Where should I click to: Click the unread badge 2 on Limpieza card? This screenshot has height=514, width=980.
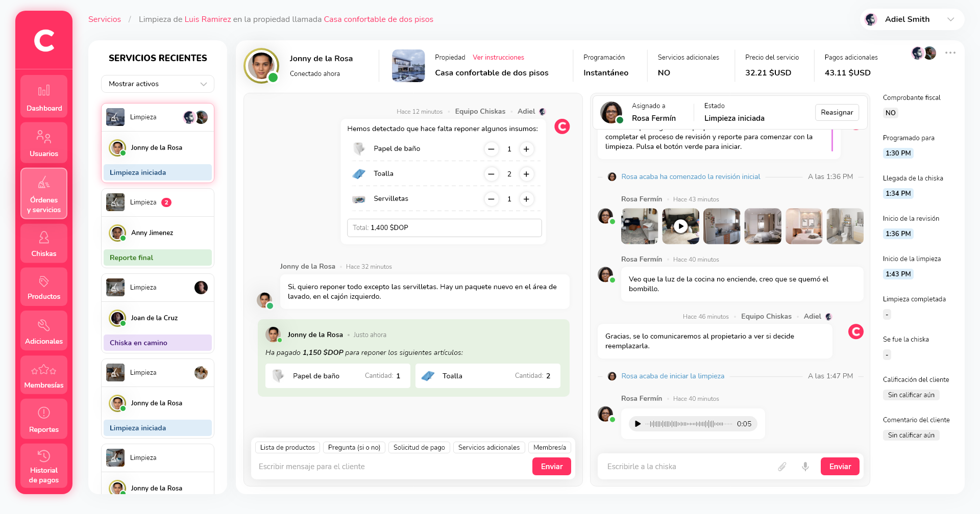coord(166,202)
